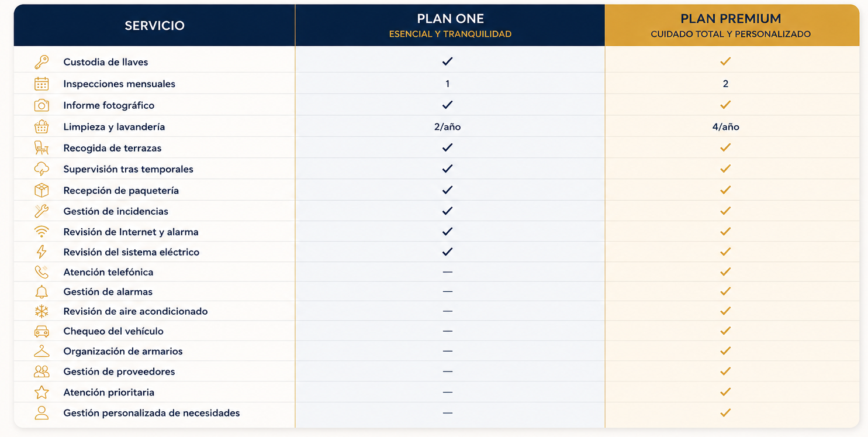Click the SERVICIO column header

point(155,25)
